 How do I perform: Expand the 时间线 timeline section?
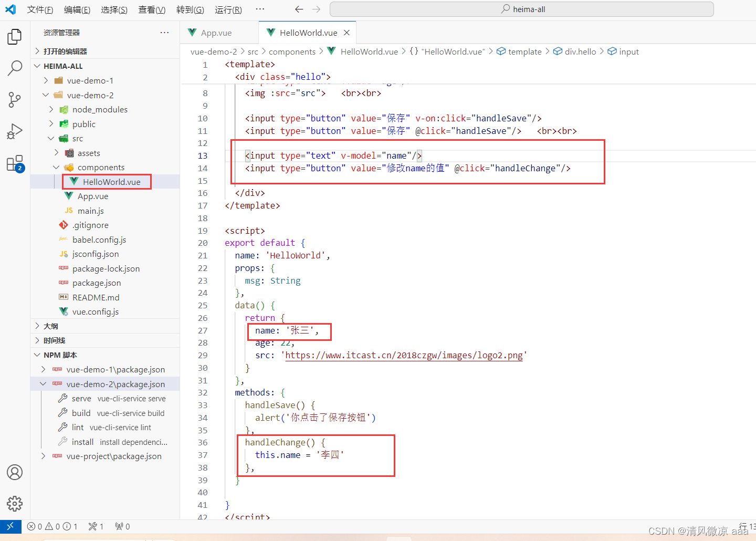105,340
